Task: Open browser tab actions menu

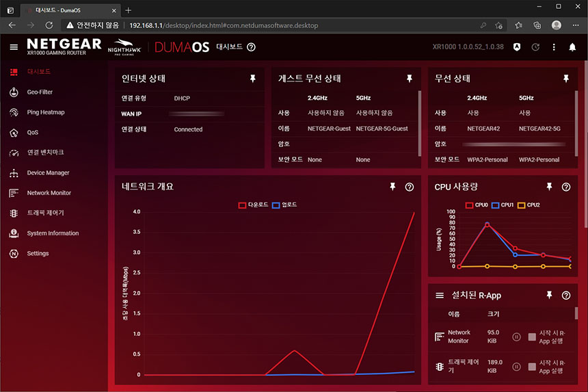Action: [10, 10]
